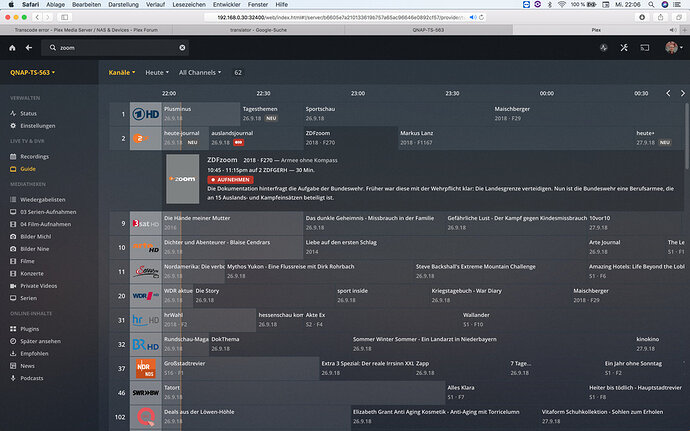Screen dimensions: 690x431
Task: Click in the search field containing zoom
Action: tap(115, 48)
